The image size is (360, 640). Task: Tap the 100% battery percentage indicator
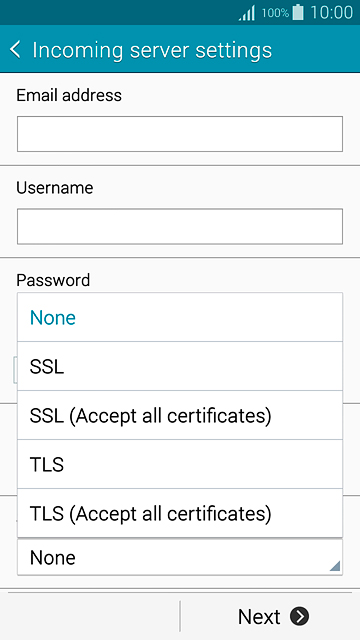click(276, 13)
